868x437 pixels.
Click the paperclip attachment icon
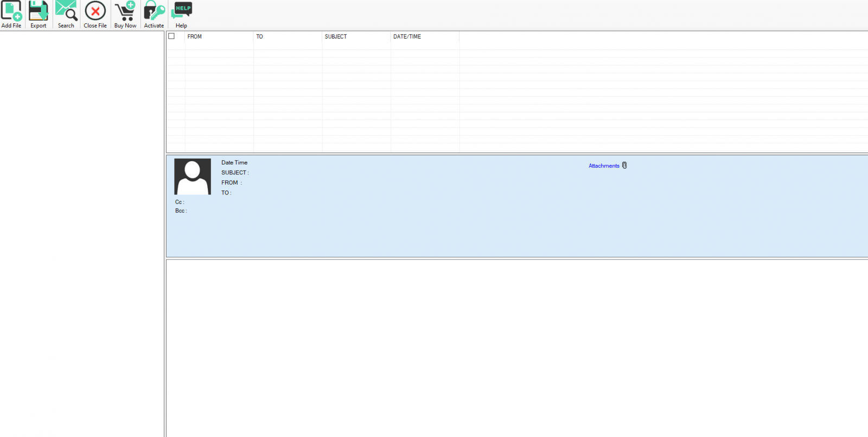(624, 166)
